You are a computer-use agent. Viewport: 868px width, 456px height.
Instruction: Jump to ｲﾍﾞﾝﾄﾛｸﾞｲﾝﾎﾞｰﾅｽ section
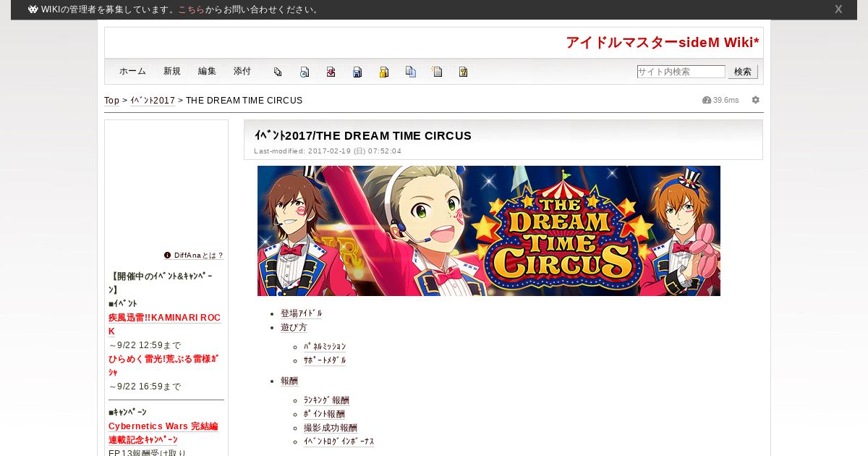pos(339,442)
